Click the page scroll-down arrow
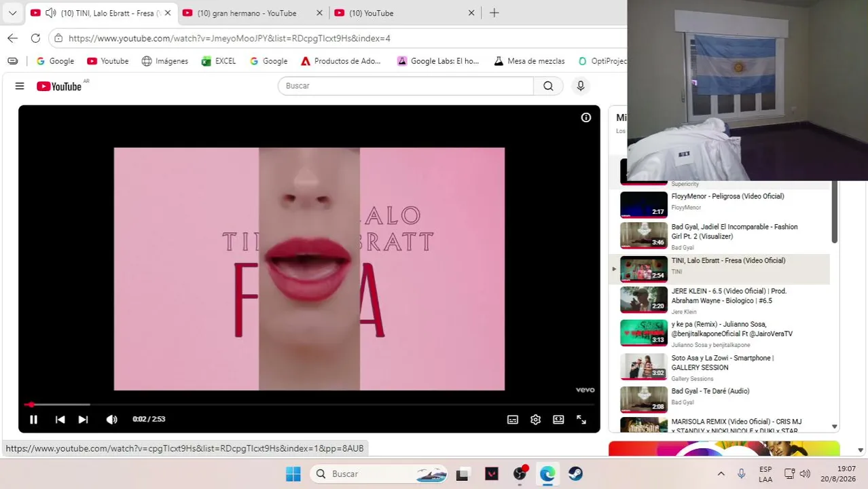 coord(861,450)
